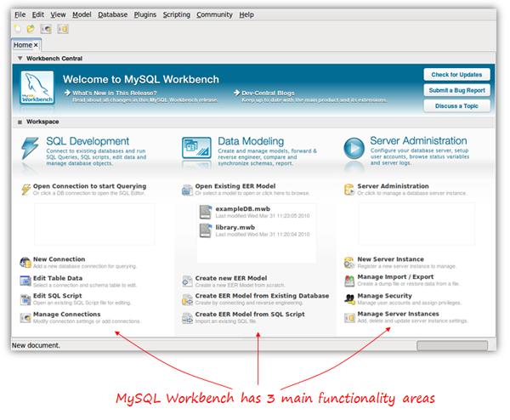Screen dimensions: 510x420
Task: Open the Plugins menu
Action: point(145,14)
